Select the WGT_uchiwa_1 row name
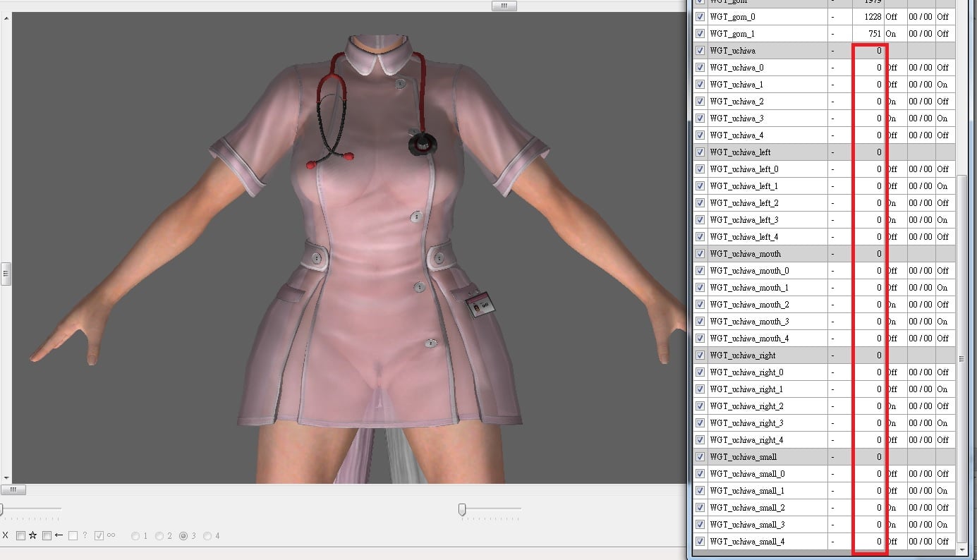The image size is (977, 560). pos(736,85)
